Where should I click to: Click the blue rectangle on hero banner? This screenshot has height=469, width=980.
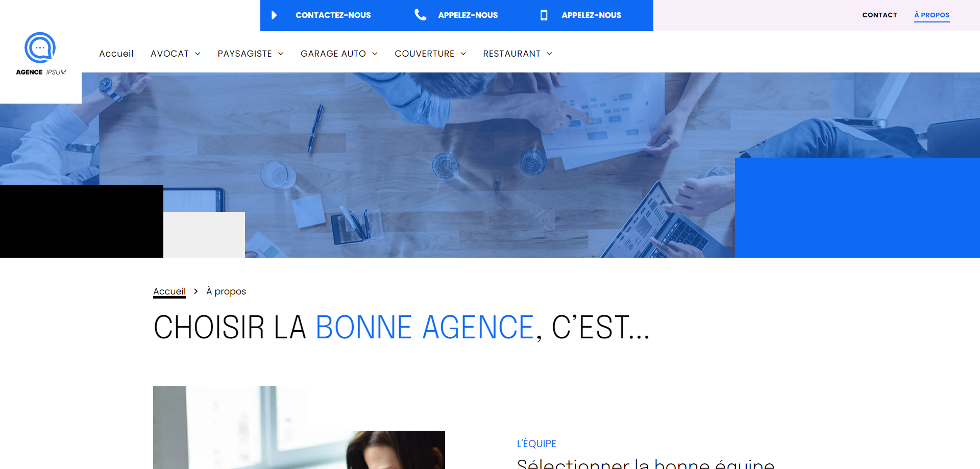(857, 208)
